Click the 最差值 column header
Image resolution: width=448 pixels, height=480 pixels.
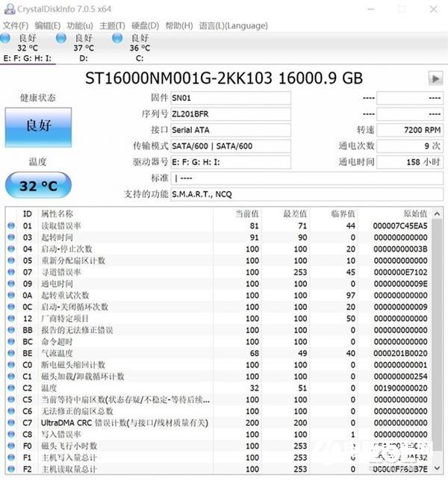pyautogui.click(x=286, y=213)
